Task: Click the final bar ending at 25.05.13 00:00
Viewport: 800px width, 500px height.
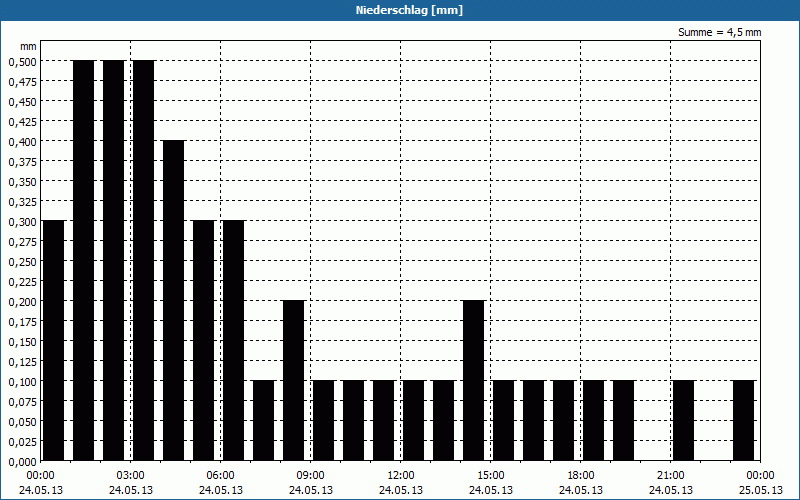Action: (x=744, y=420)
